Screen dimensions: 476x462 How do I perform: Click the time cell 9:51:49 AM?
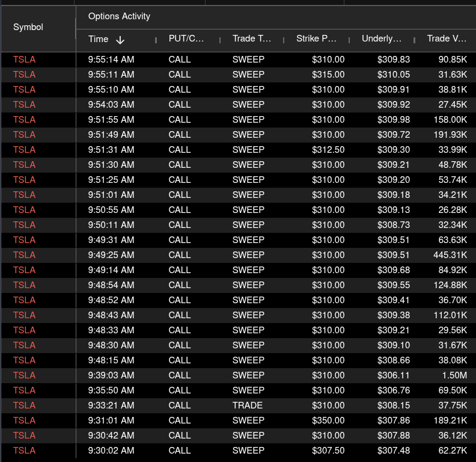pyautogui.click(x=111, y=135)
